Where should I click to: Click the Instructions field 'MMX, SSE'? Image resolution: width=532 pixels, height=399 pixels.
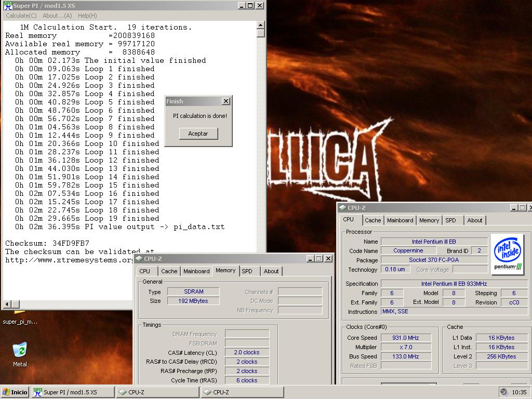point(455,311)
